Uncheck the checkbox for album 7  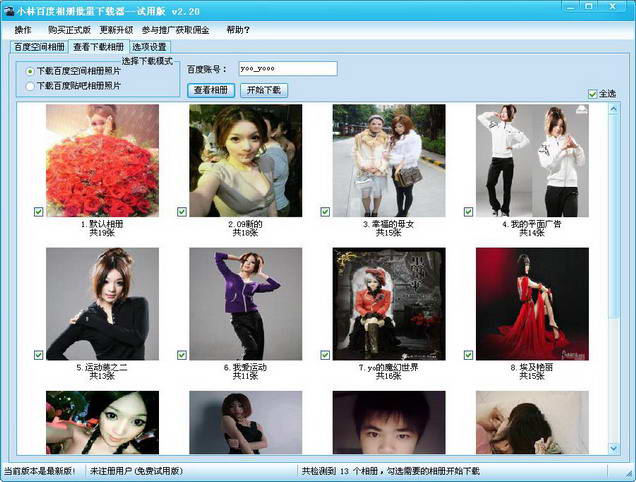point(325,355)
